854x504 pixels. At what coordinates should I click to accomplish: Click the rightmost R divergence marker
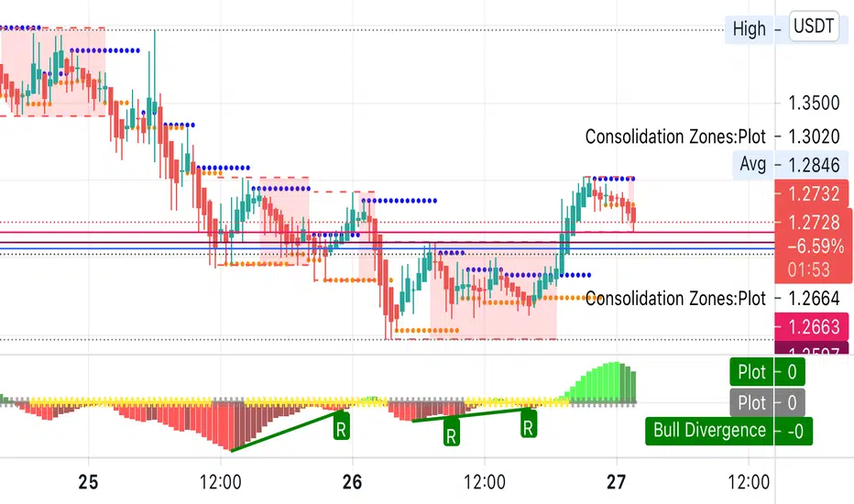pos(528,424)
